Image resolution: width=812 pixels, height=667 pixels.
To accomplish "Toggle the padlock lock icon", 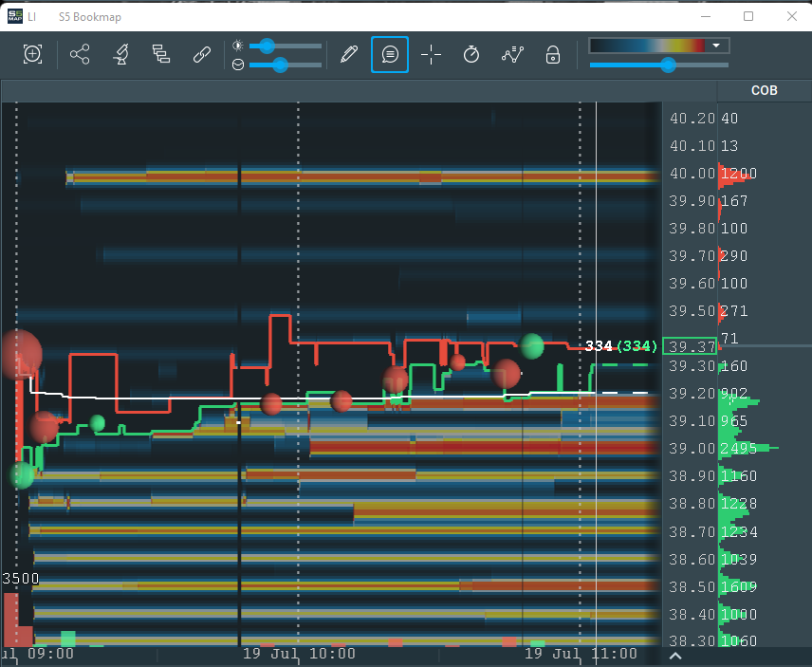I will [x=552, y=54].
